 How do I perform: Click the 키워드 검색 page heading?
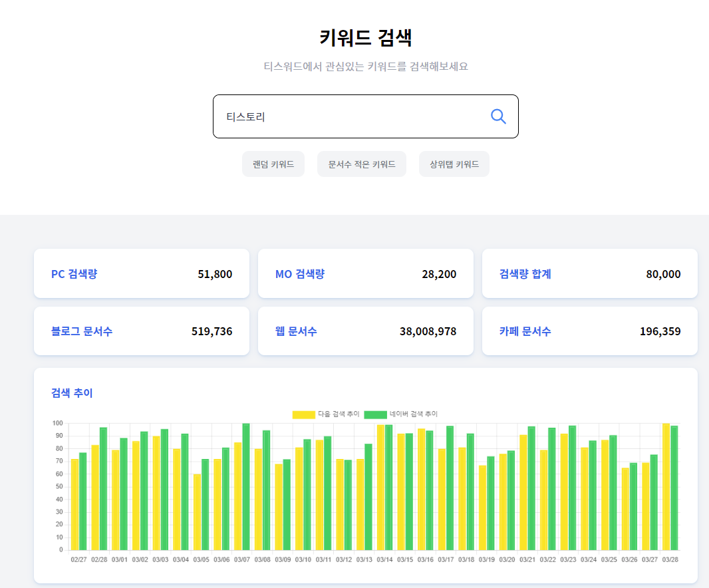click(365, 37)
